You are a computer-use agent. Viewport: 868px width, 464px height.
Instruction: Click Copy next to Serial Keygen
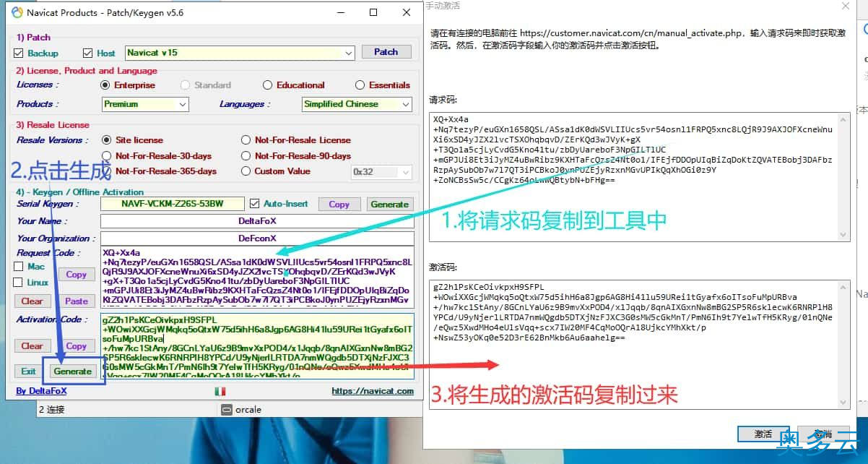[339, 205]
